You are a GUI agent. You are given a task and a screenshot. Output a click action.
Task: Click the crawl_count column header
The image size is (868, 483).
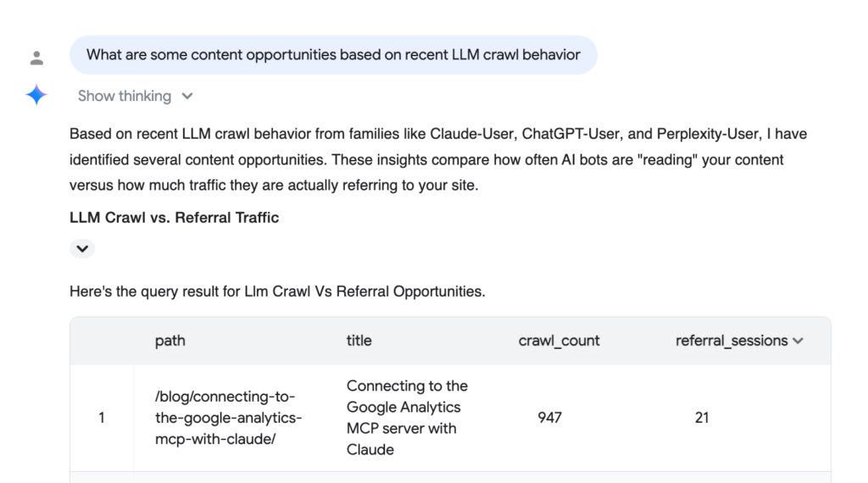click(x=559, y=341)
